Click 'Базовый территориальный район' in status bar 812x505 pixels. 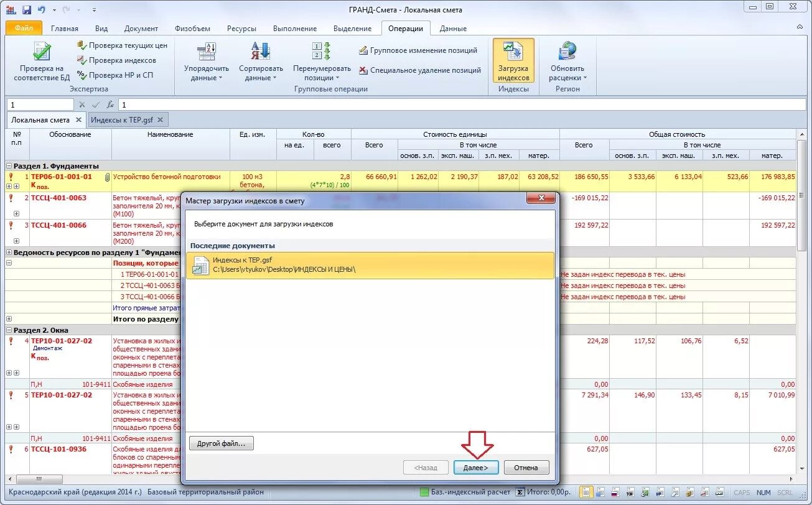coord(205,492)
